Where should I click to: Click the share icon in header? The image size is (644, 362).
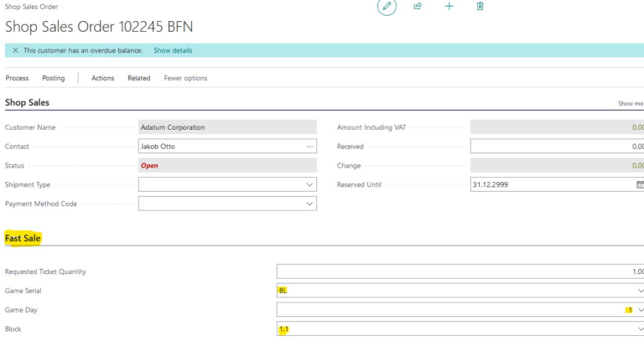click(x=418, y=6)
